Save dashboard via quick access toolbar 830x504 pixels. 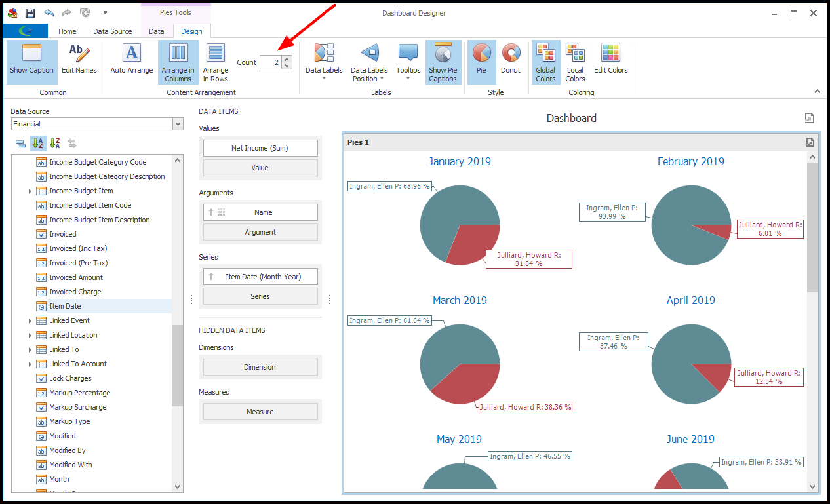[x=30, y=12]
